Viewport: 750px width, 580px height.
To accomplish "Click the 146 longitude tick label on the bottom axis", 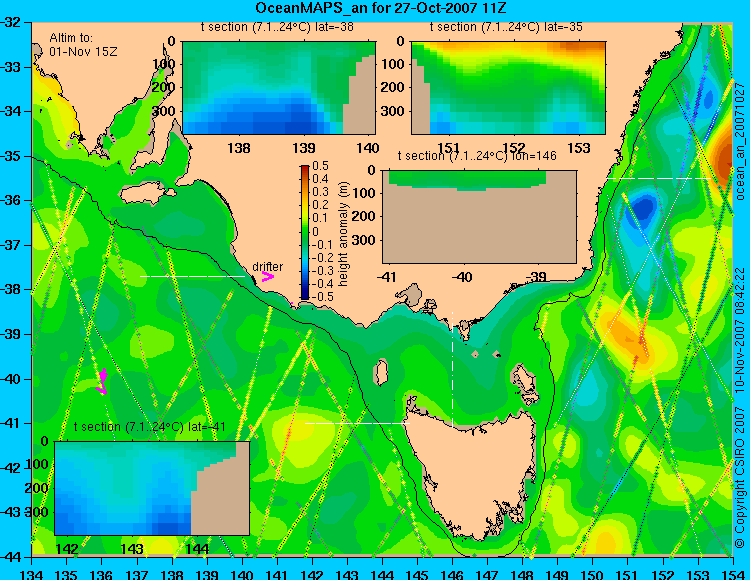I will (x=452, y=574).
